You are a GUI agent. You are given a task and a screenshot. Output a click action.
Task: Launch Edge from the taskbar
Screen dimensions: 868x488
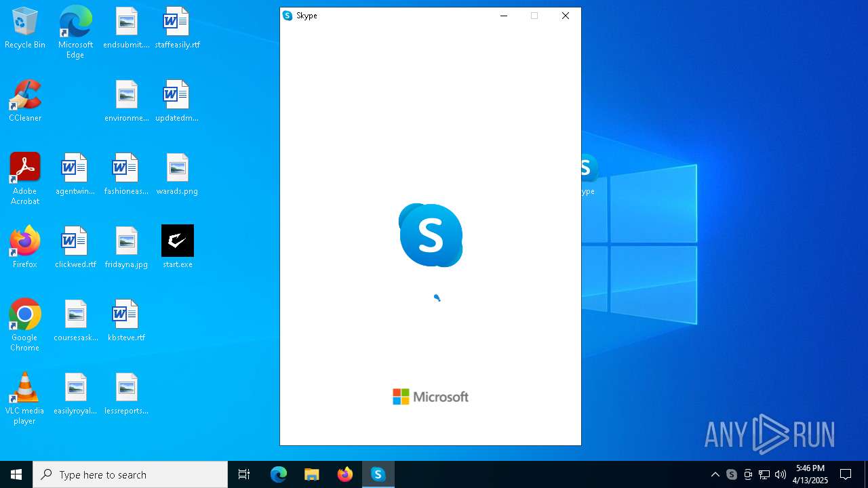pyautogui.click(x=279, y=474)
